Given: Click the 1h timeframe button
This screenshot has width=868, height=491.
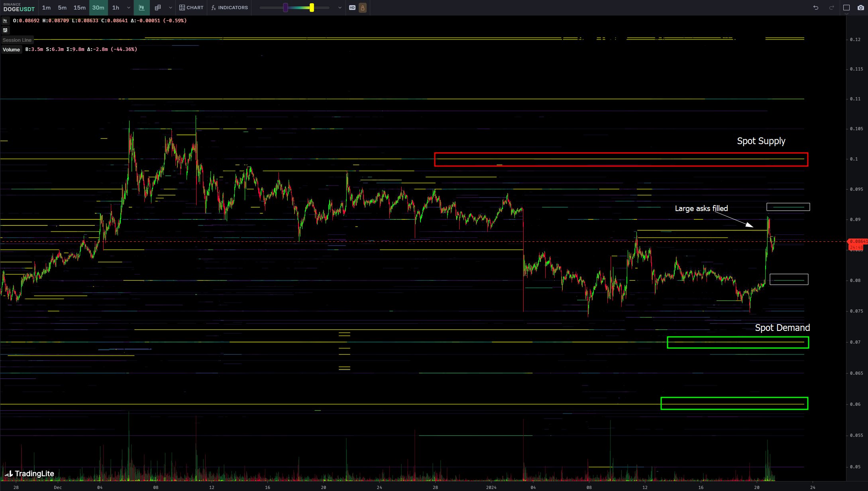Looking at the screenshot, I should [x=116, y=7].
